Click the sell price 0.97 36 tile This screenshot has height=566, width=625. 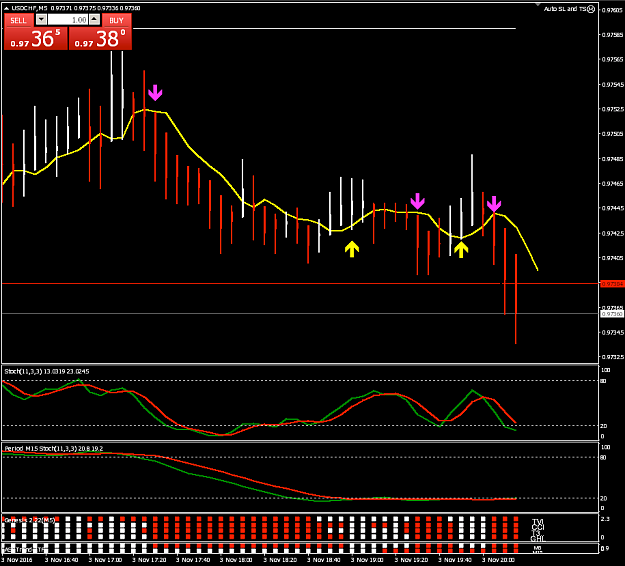(36, 39)
